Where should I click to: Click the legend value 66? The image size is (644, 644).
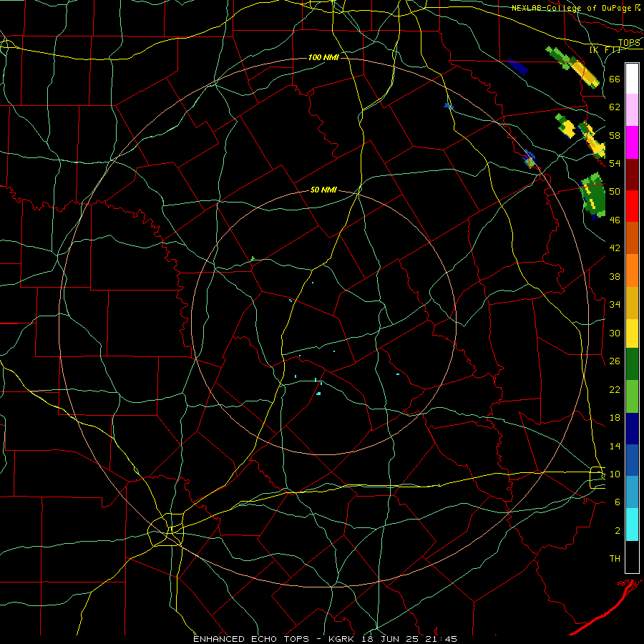coord(615,79)
